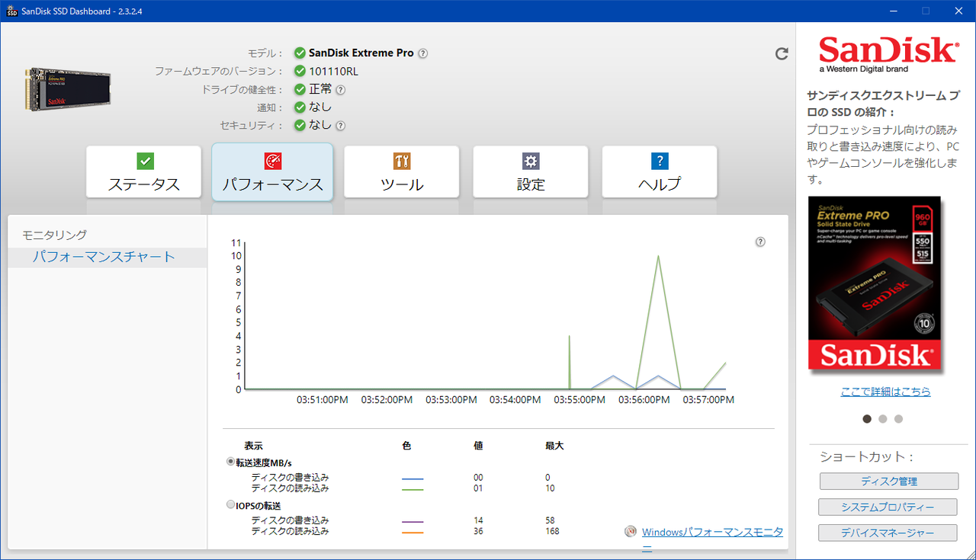The image size is (976, 560).
Task: Click the help icon next to ドライブの健全性
Action: click(x=341, y=90)
